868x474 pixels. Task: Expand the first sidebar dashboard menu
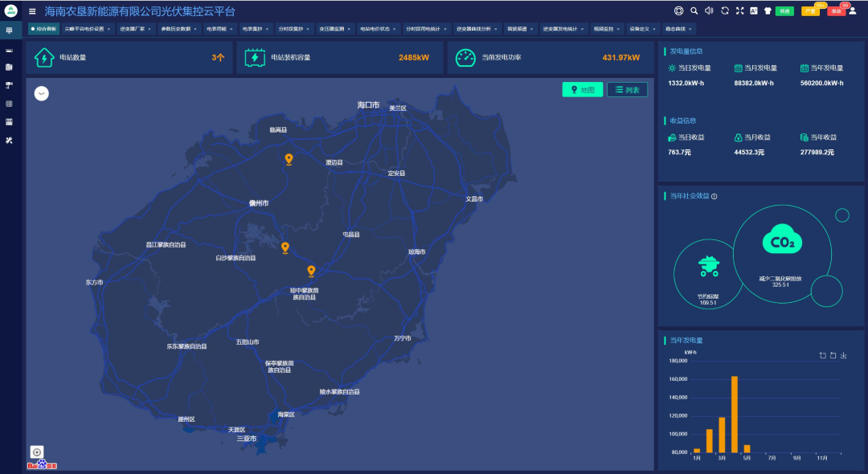click(x=9, y=30)
